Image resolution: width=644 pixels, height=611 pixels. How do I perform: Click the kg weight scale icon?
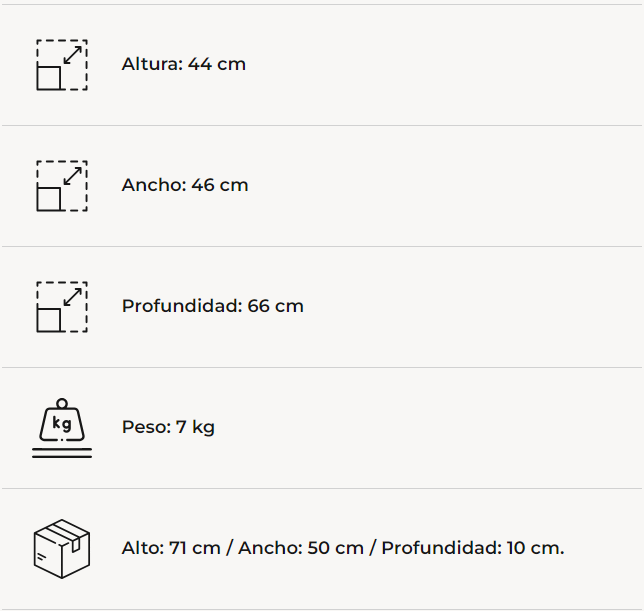pos(62,428)
